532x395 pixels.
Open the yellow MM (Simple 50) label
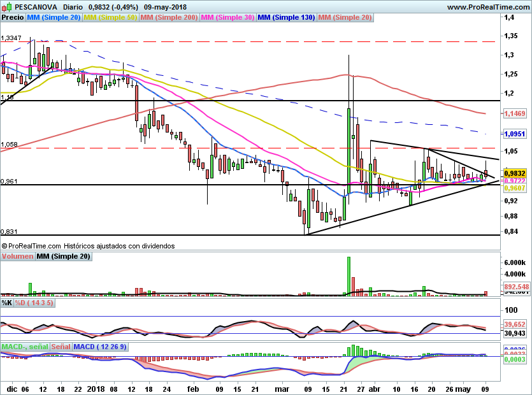[x=110, y=17]
